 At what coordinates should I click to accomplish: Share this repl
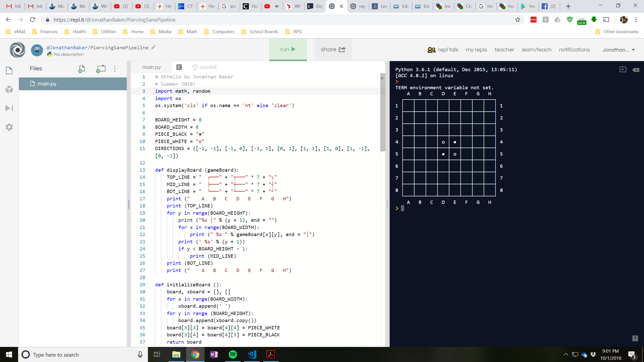[x=333, y=50]
